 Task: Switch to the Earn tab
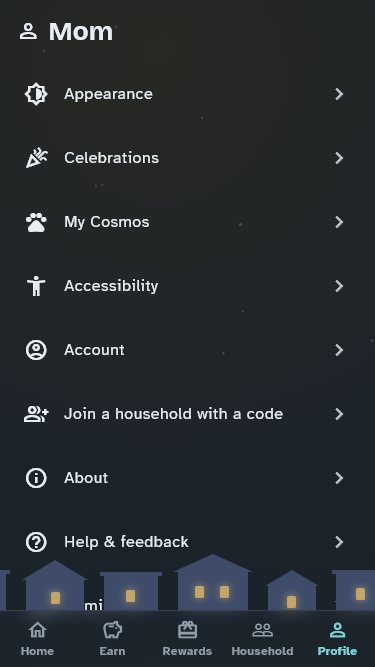coord(112,639)
